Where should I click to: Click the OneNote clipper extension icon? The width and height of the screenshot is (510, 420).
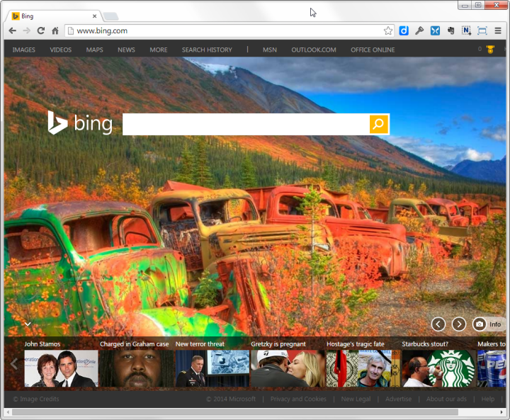click(x=466, y=31)
